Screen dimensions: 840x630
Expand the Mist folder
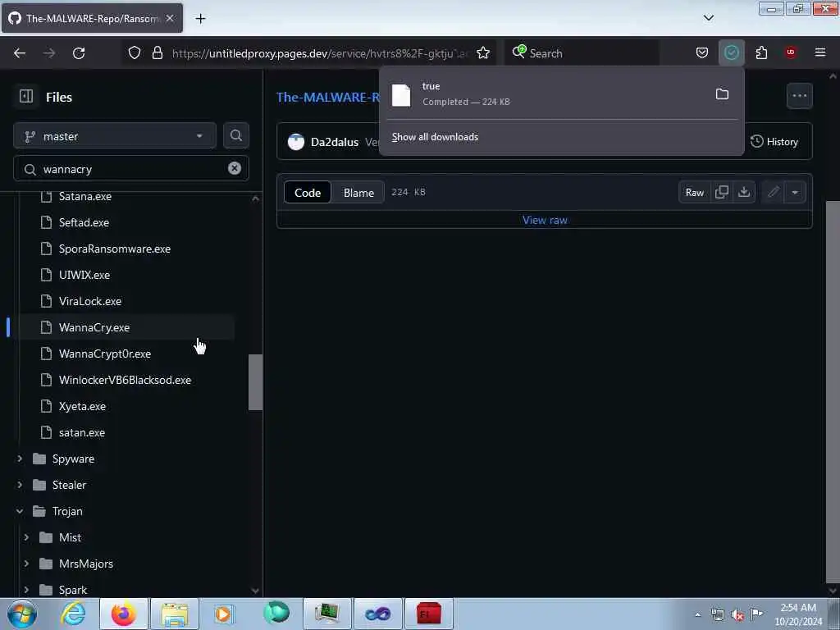pyautogui.click(x=26, y=537)
